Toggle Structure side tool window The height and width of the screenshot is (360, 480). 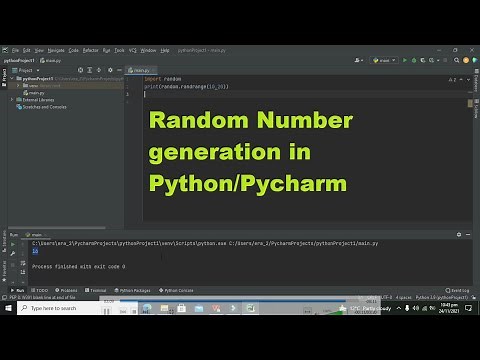point(4,240)
